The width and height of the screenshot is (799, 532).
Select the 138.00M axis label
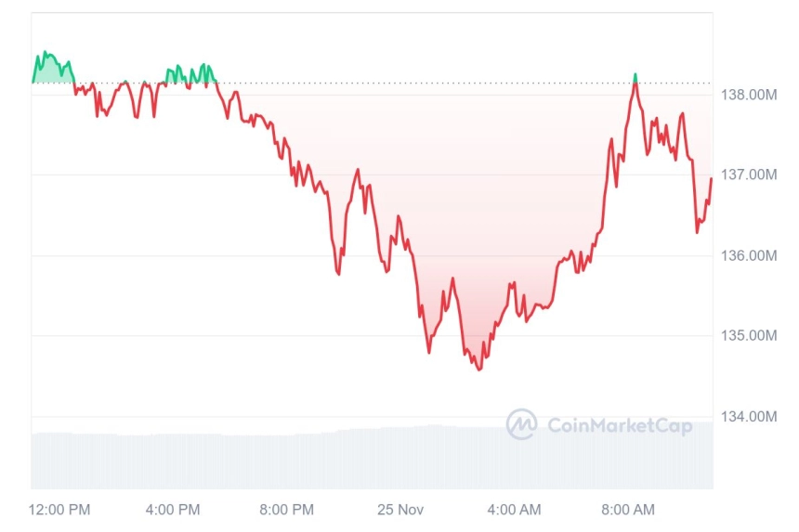pos(748,95)
